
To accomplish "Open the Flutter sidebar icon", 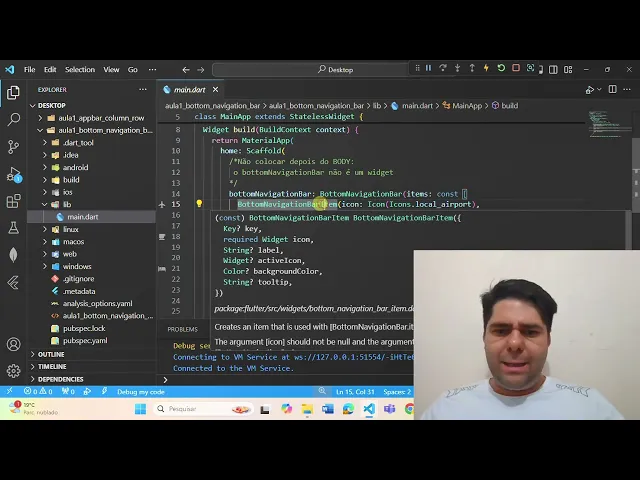I will coord(13,282).
